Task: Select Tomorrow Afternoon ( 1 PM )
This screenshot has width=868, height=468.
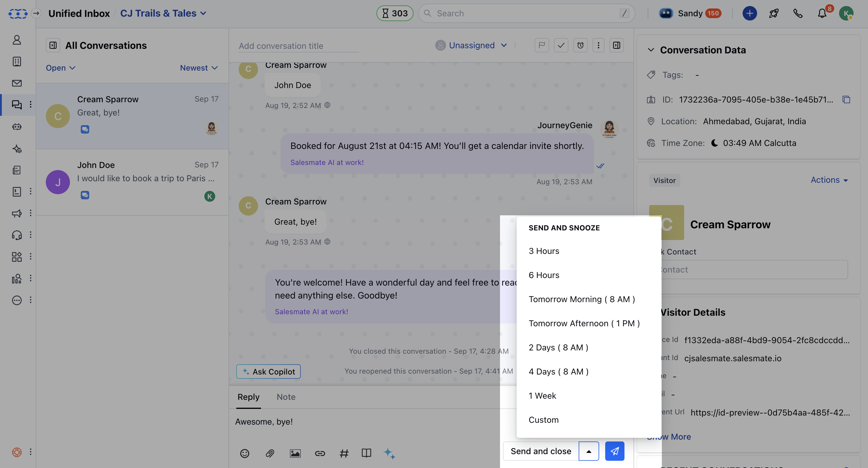Action: click(589, 323)
